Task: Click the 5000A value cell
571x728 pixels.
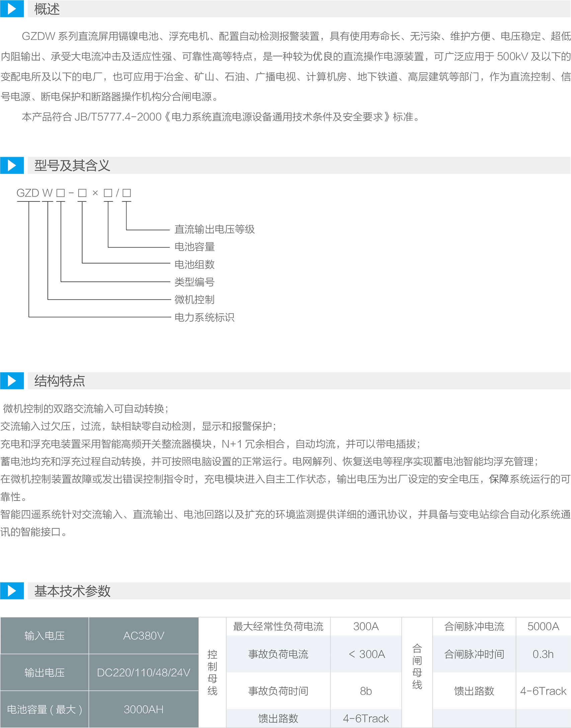Action: pyautogui.click(x=543, y=627)
